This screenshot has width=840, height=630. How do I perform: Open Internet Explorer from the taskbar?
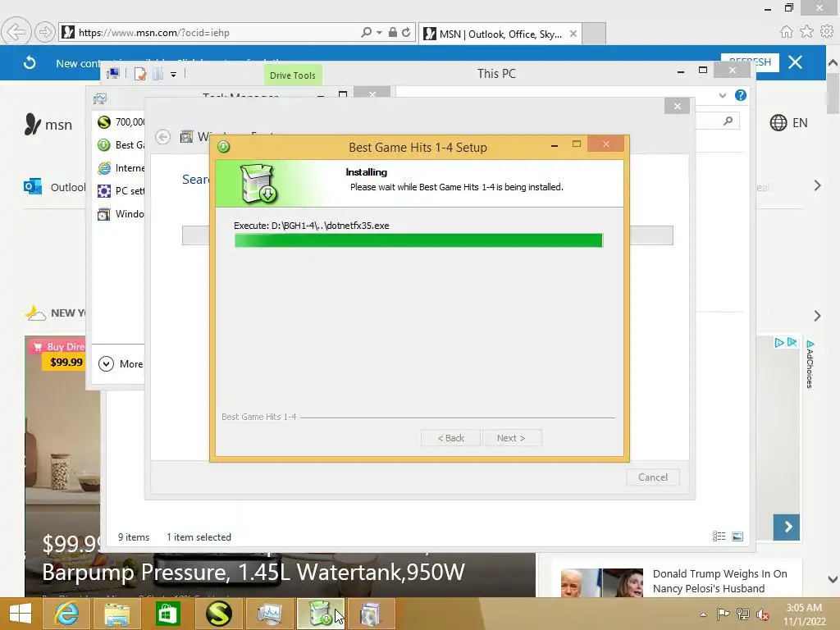coord(66,614)
